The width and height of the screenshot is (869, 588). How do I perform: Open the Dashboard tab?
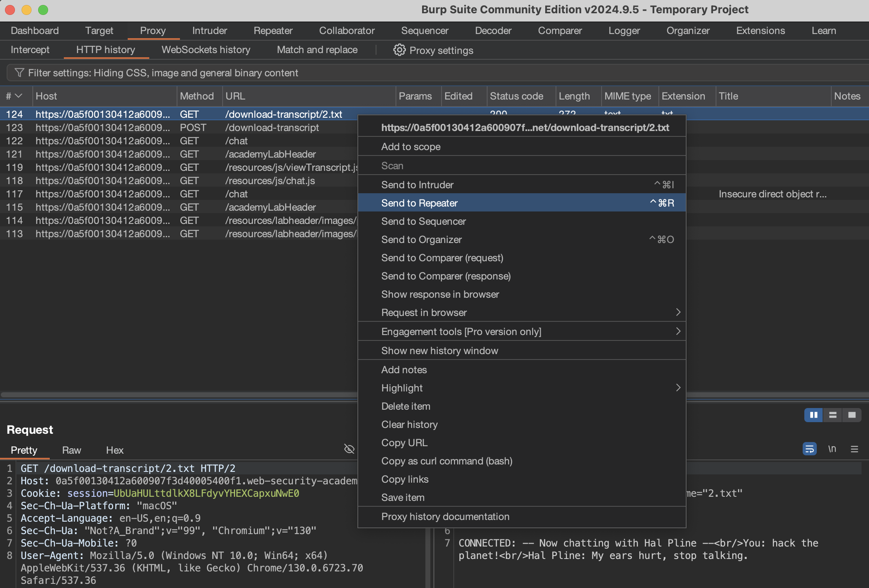pyautogui.click(x=35, y=31)
